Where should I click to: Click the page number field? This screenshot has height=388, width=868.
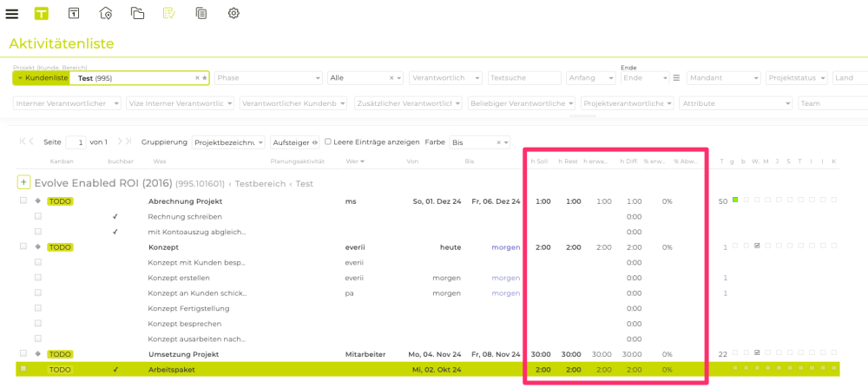coord(76,142)
